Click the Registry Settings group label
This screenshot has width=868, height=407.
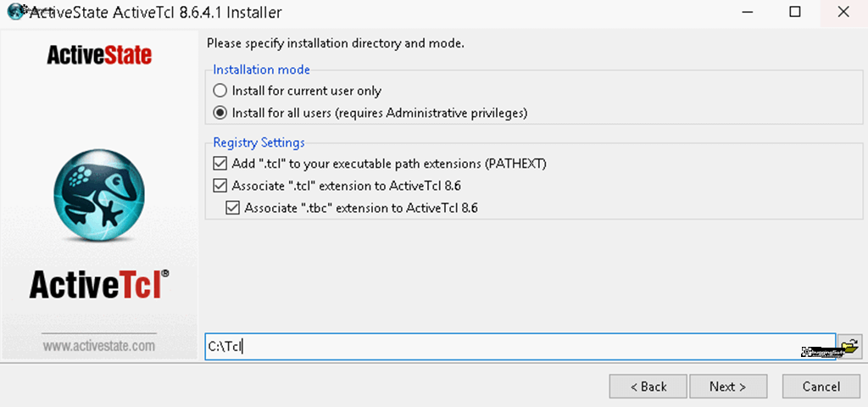pos(259,142)
